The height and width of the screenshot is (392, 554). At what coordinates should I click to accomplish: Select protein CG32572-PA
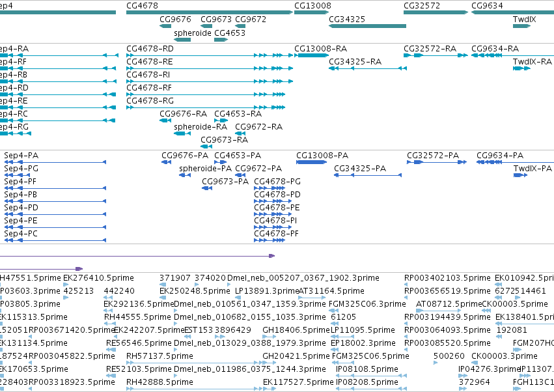click(433, 156)
